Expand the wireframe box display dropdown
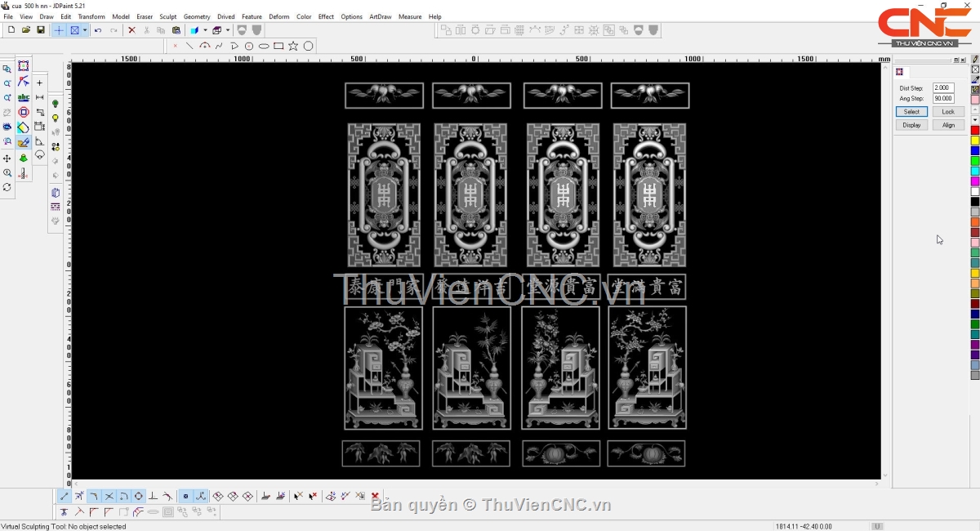Screen dimensions: 980x531 [227, 30]
